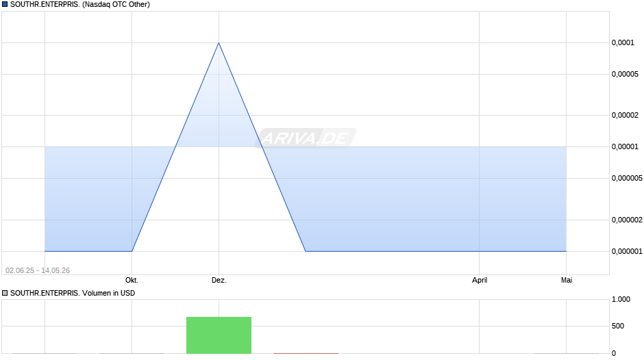Click the volume axis label 0

[x=614, y=353]
